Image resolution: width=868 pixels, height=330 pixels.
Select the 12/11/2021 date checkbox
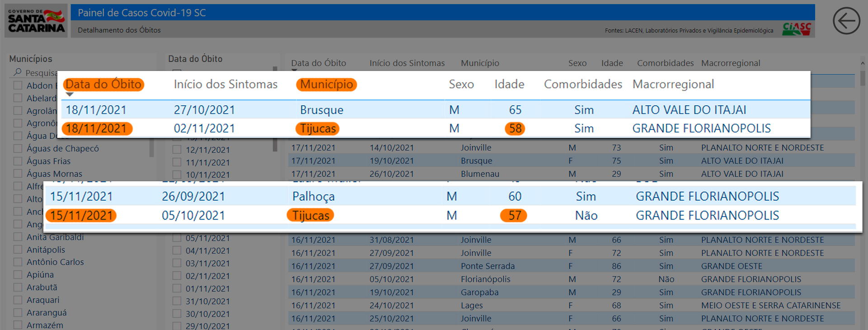click(177, 150)
